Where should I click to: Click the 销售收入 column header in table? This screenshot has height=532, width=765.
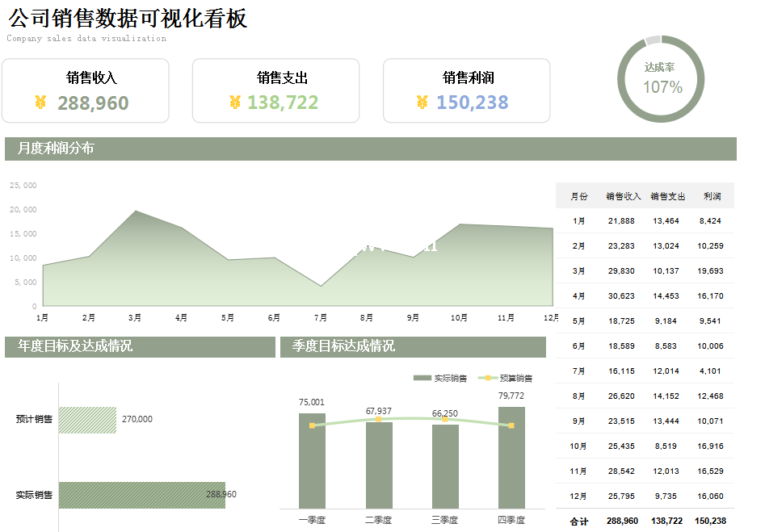[x=623, y=196]
